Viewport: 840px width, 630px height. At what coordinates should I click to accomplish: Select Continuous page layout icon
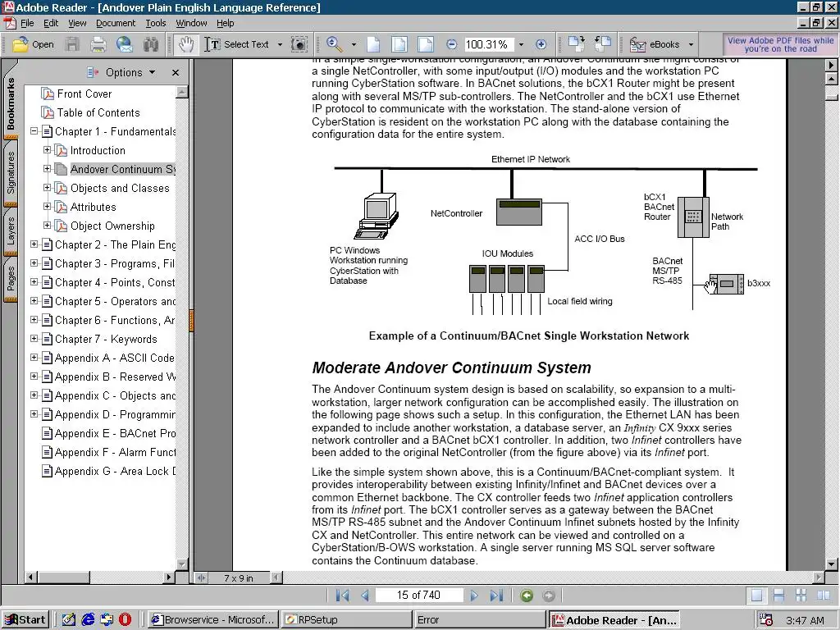(x=779, y=596)
